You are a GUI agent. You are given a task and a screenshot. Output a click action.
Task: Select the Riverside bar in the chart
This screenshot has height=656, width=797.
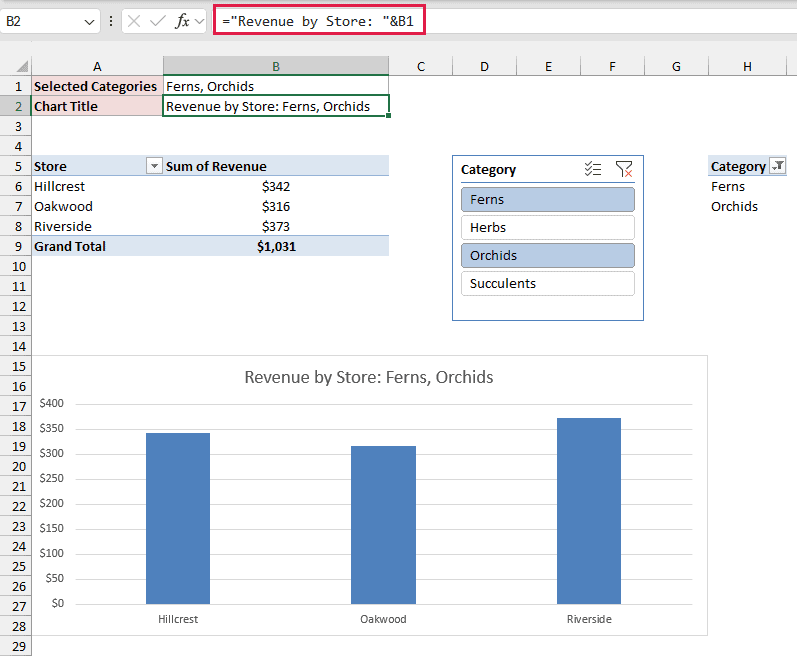point(589,511)
